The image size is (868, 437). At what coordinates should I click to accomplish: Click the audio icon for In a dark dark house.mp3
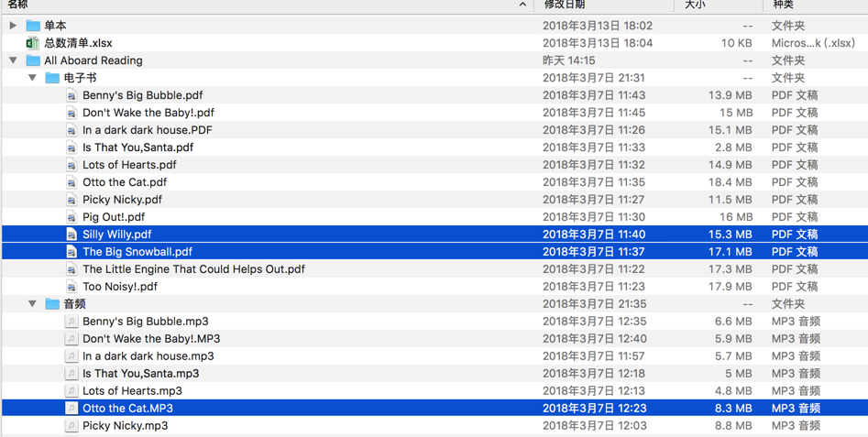point(71,356)
